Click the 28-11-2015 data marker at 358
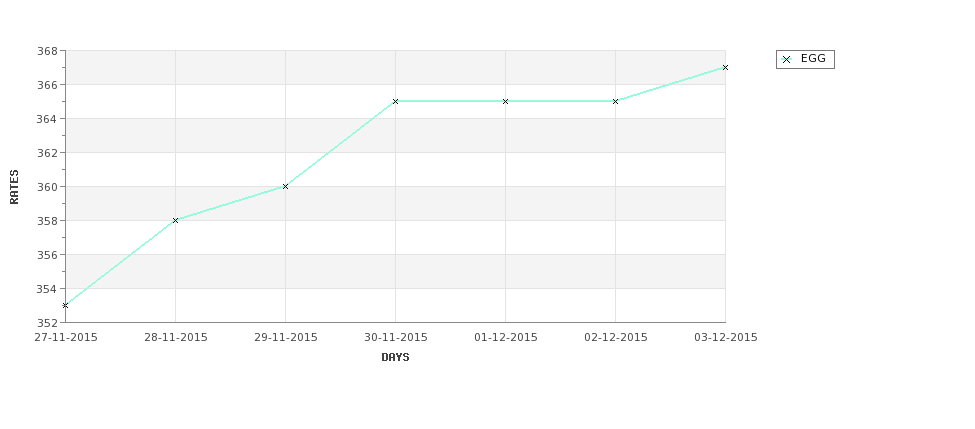The width and height of the screenshot is (975, 429). pyautogui.click(x=175, y=220)
